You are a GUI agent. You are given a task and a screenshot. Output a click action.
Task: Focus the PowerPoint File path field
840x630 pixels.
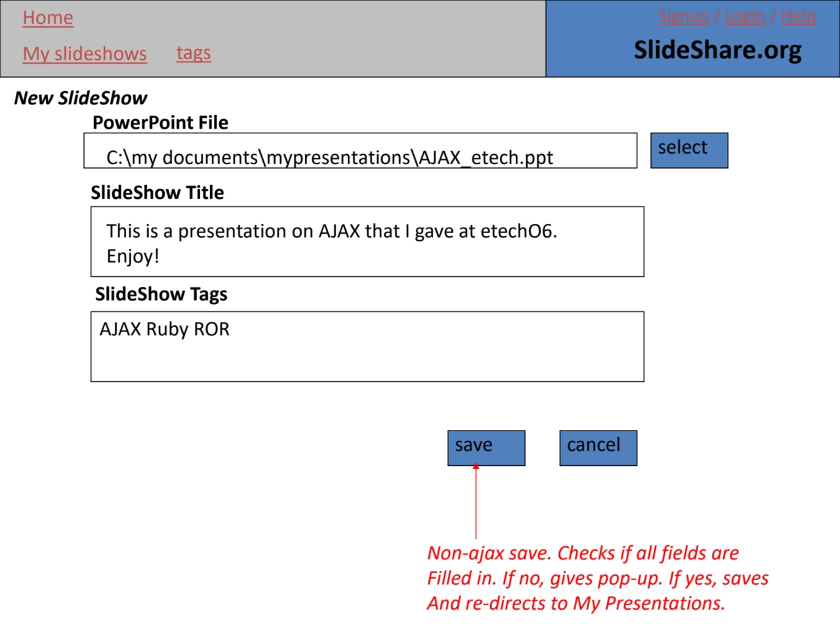pos(360,151)
